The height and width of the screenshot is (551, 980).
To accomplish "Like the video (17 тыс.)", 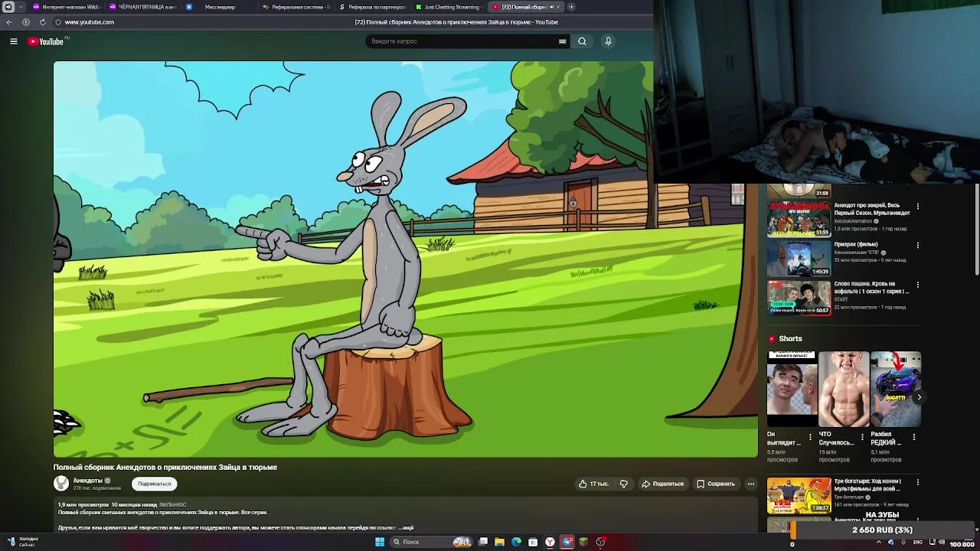I will 593,484.
